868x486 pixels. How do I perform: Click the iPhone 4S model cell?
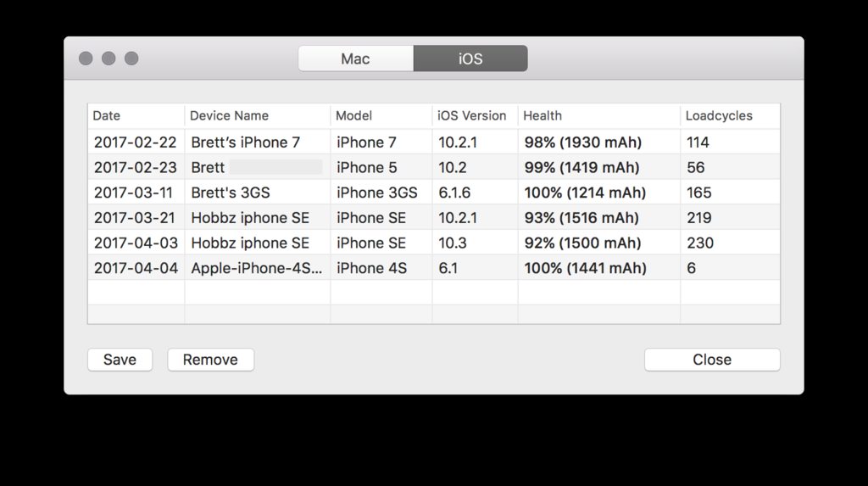click(371, 268)
